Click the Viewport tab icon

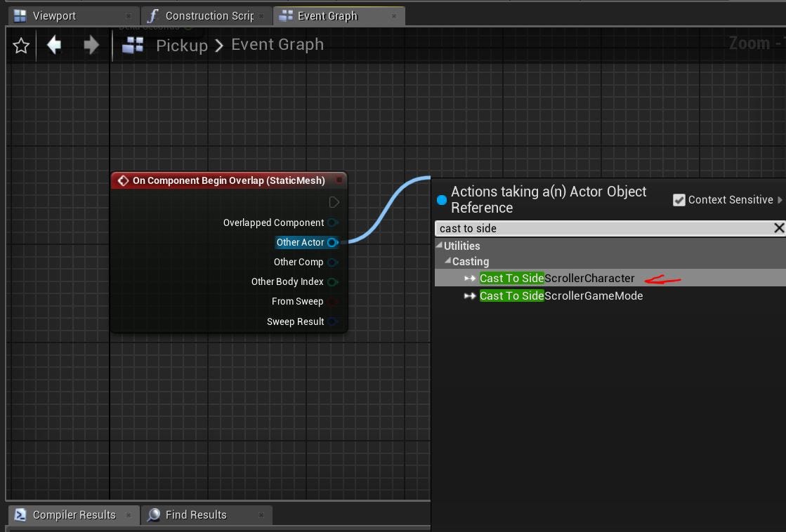pyautogui.click(x=18, y=14)
